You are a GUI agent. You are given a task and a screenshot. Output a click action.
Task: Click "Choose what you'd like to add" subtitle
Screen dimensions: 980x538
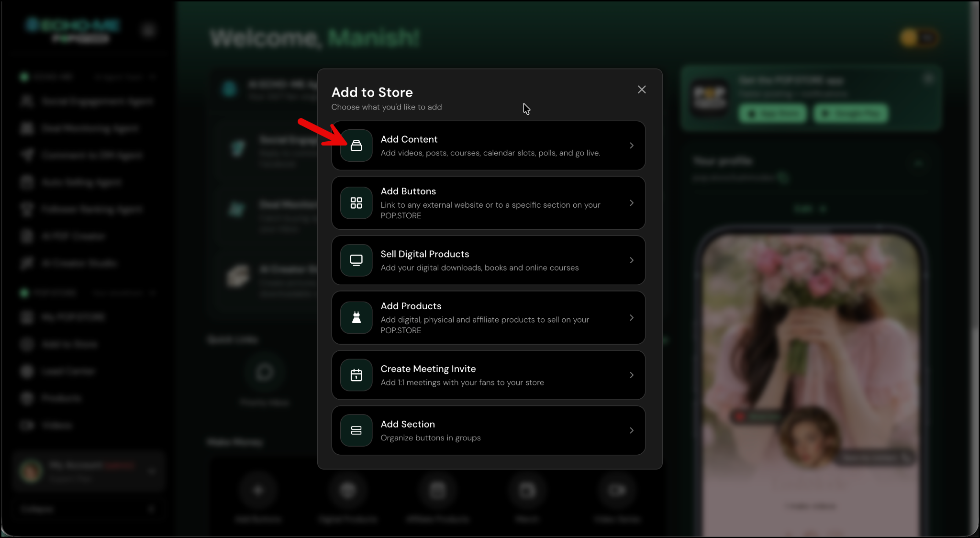pos(387,107)
